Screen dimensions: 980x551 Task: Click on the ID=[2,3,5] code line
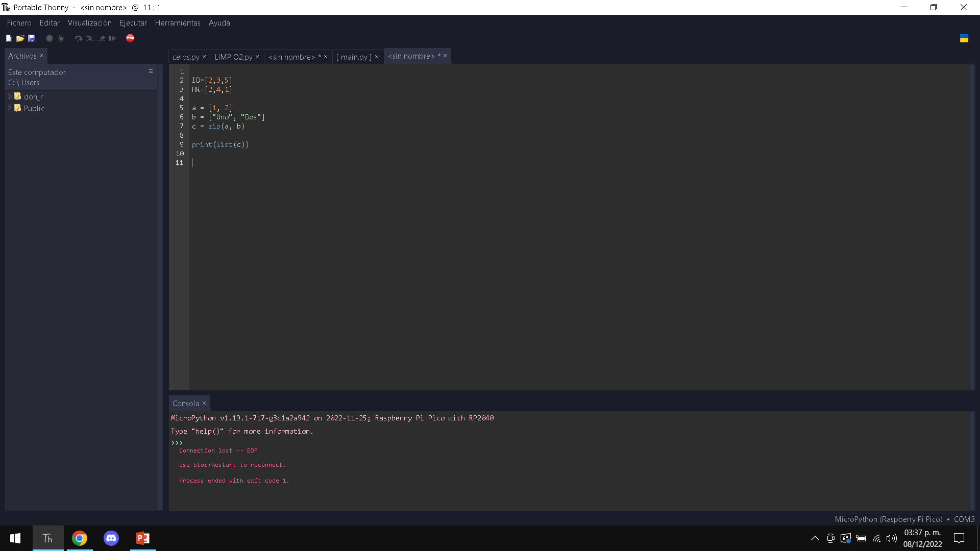coord(212,80)
